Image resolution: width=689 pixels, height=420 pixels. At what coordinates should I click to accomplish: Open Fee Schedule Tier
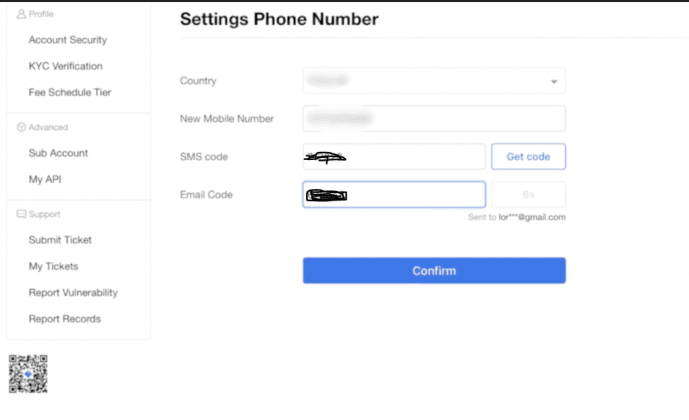coord(70,92)
